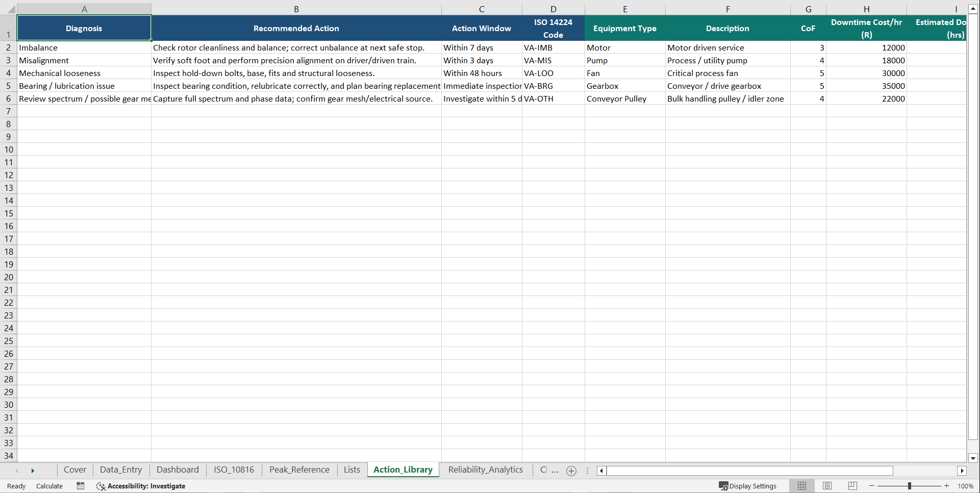The height and width of the screenshot is (493, 980).
Task: Click the next sheet navigation arrow
Action: (x=33, y=471)
